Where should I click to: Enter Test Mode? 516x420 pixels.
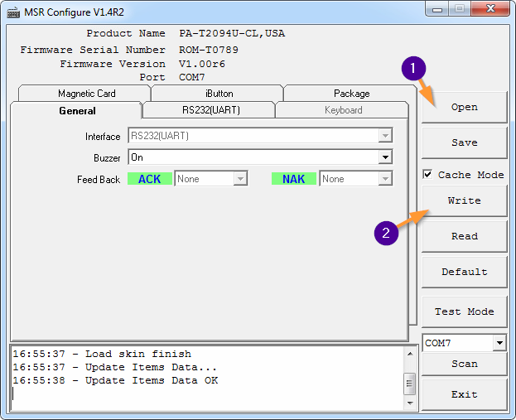(x=464, y=311)
